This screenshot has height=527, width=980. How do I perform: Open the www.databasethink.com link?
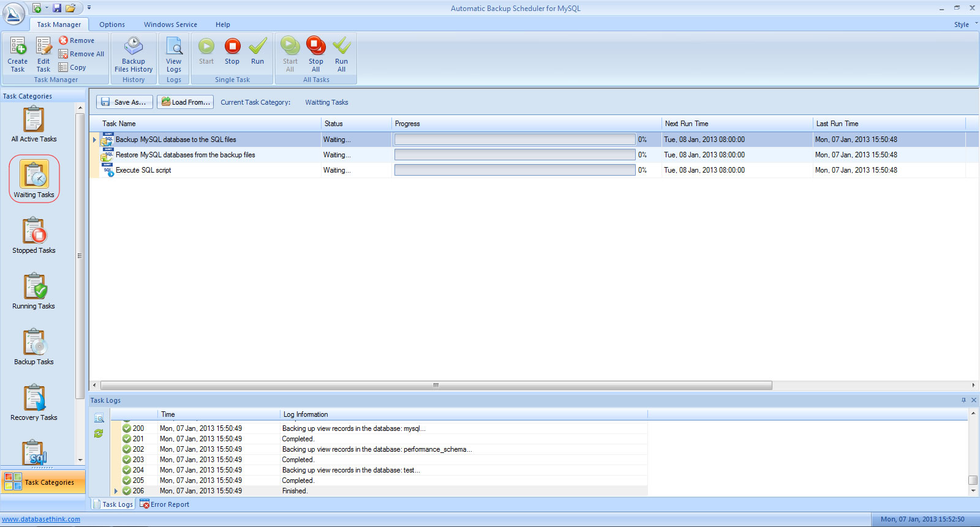coord(41,519)
